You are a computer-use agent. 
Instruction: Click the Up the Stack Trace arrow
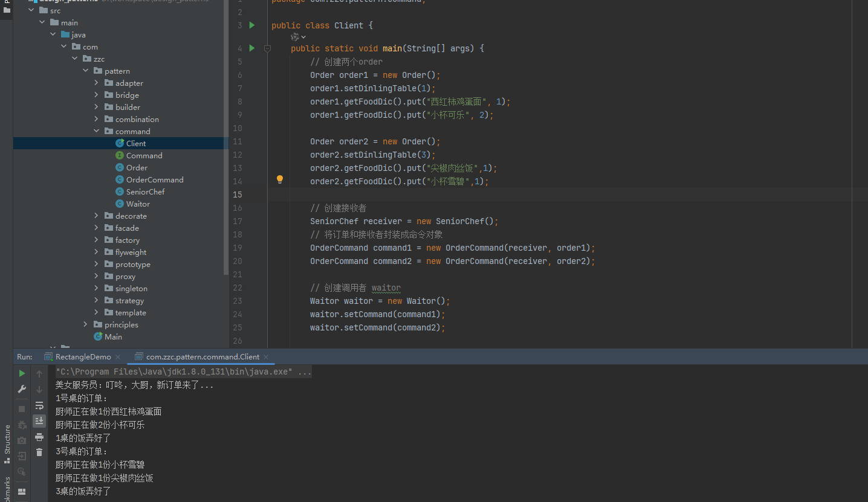tap(39, 373)
